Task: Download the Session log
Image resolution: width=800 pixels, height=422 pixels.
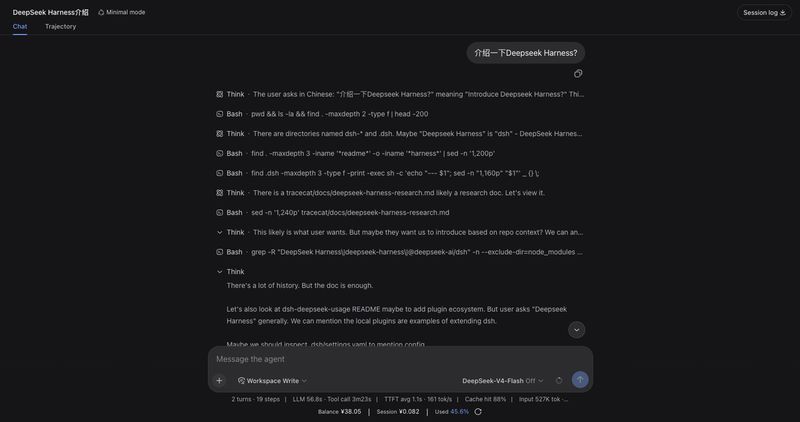Action: (x=764, y=13)
